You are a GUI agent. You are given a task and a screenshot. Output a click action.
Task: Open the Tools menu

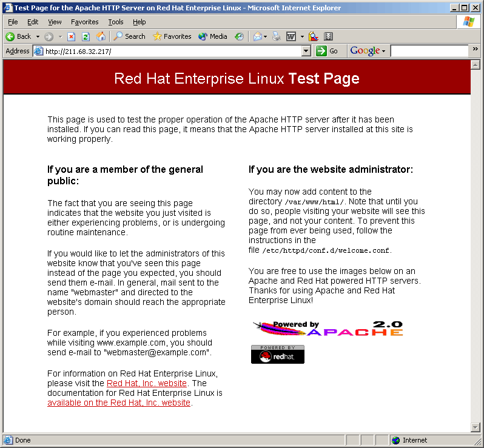115,22
